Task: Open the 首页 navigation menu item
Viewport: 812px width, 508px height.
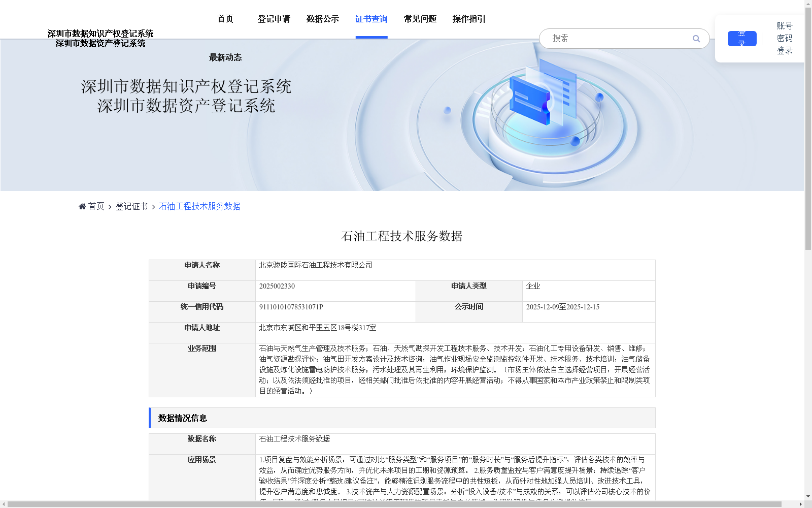Action: pos(225,19)
